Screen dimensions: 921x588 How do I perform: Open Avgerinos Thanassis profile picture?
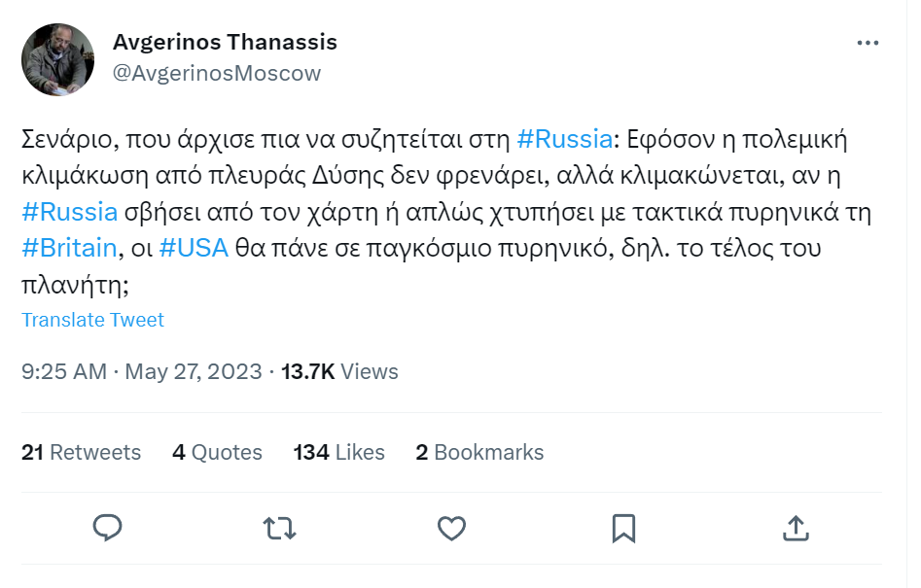pos(57,60)
